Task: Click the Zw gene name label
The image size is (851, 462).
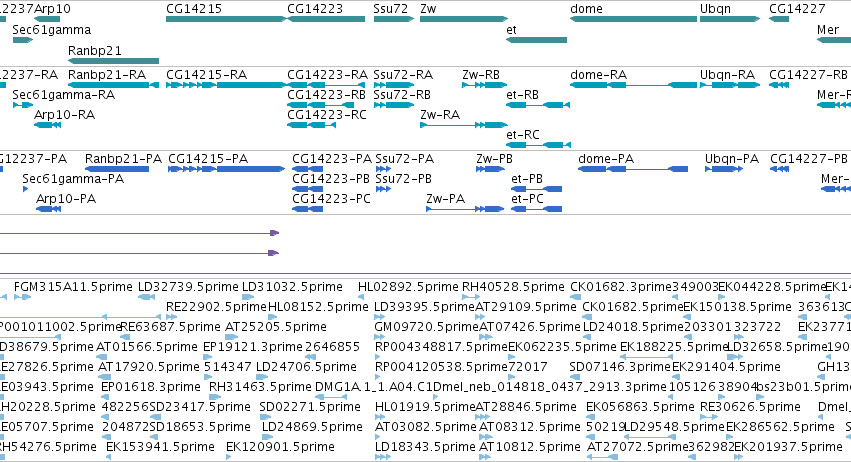Action: coord(428,9)
